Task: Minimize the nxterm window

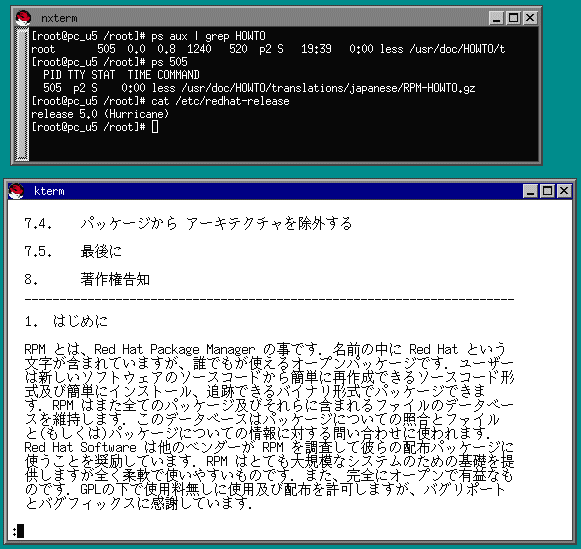Action: [497, 18]
